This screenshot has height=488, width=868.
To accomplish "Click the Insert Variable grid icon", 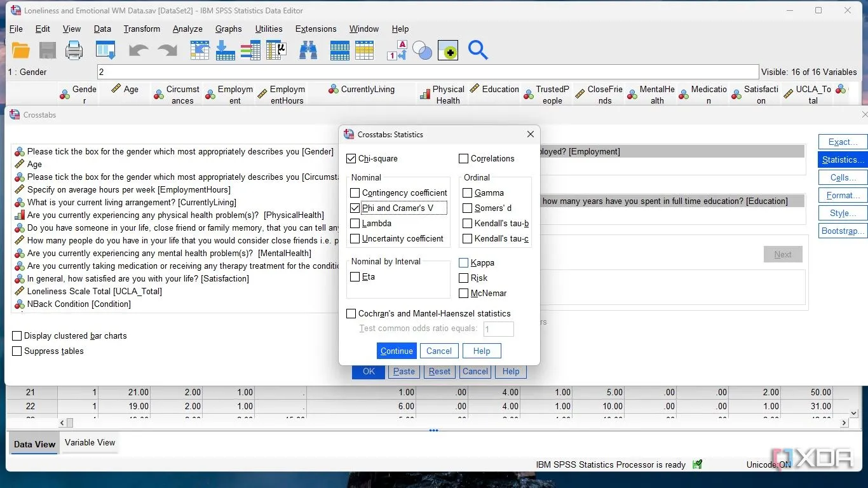I will 365,50.
